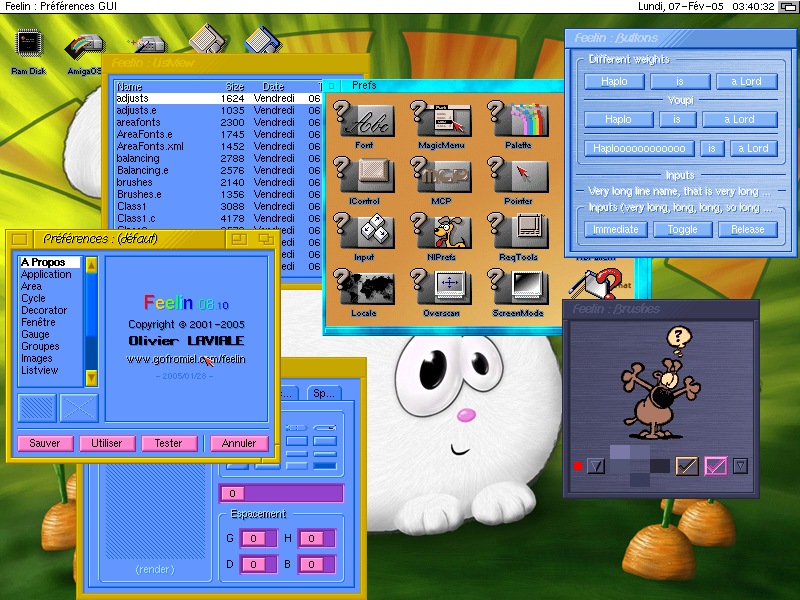Click the dog image in Feelin Brushes
800x600 pixels.
coord(661,384)
